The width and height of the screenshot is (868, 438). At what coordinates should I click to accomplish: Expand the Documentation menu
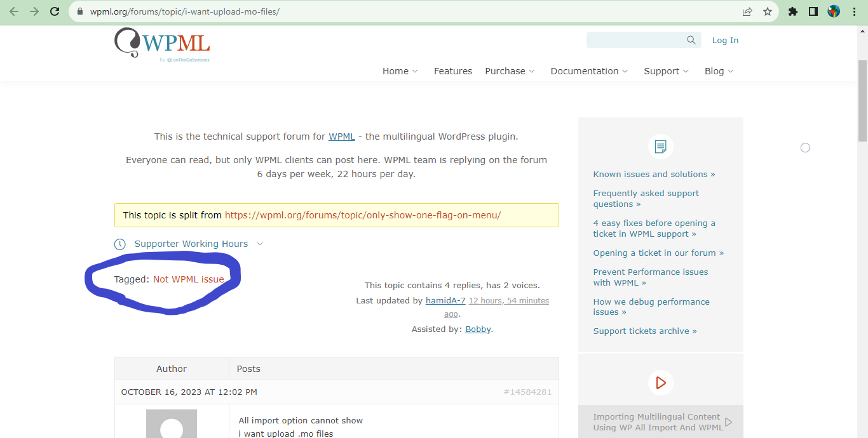click(590, 71)
